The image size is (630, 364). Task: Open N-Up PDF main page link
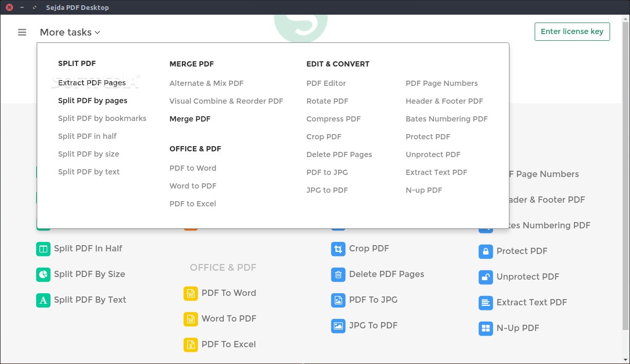point(518,328)
